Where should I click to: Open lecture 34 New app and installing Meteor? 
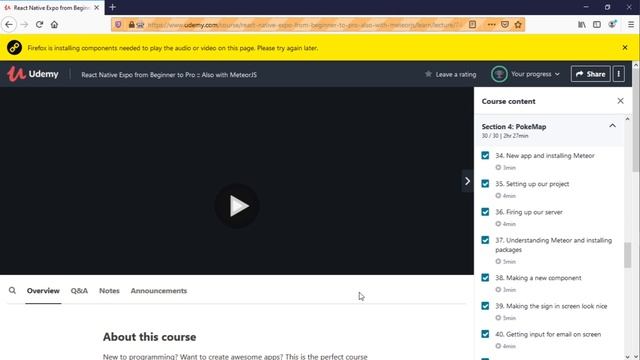click(x=544, y=156)
